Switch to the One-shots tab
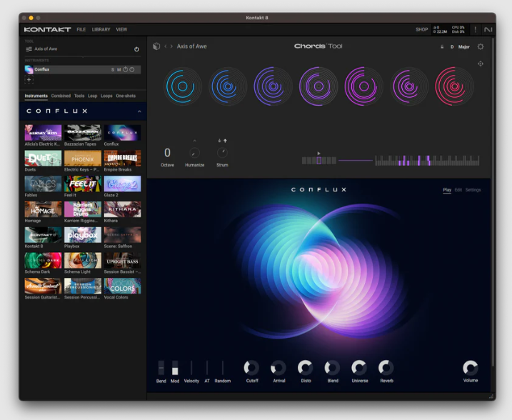The height and width of the screenshot is (420, 512). (126, 96)
